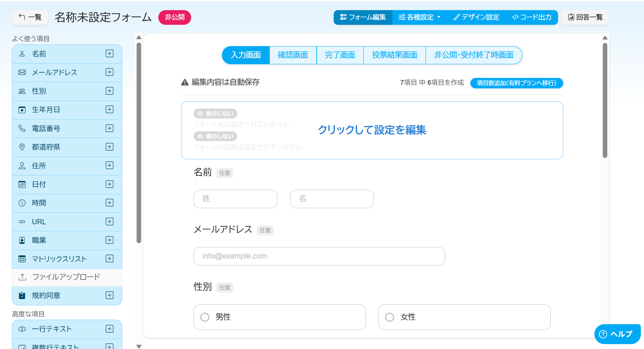Open the 各種設定 dropdown menu
The image size is (644, 349).
click(x=419, y=17)
